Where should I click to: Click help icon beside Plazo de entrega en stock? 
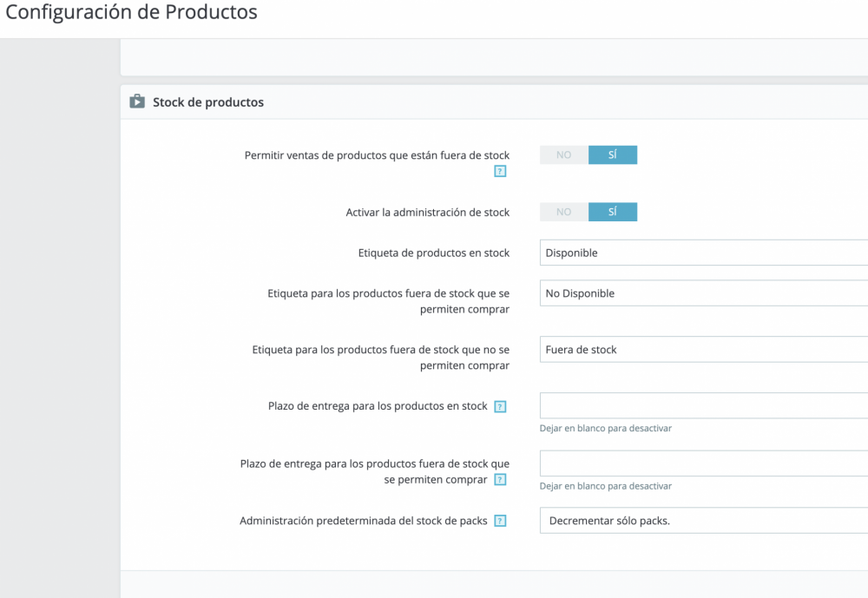(500, 405)
